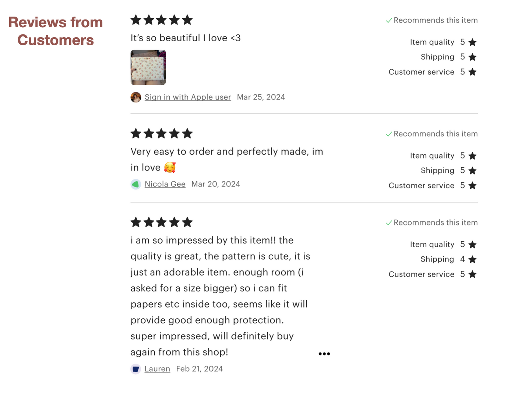532x396 pixels.
Task: Click Lauren review's five-star rating
Action: (162, 222)
